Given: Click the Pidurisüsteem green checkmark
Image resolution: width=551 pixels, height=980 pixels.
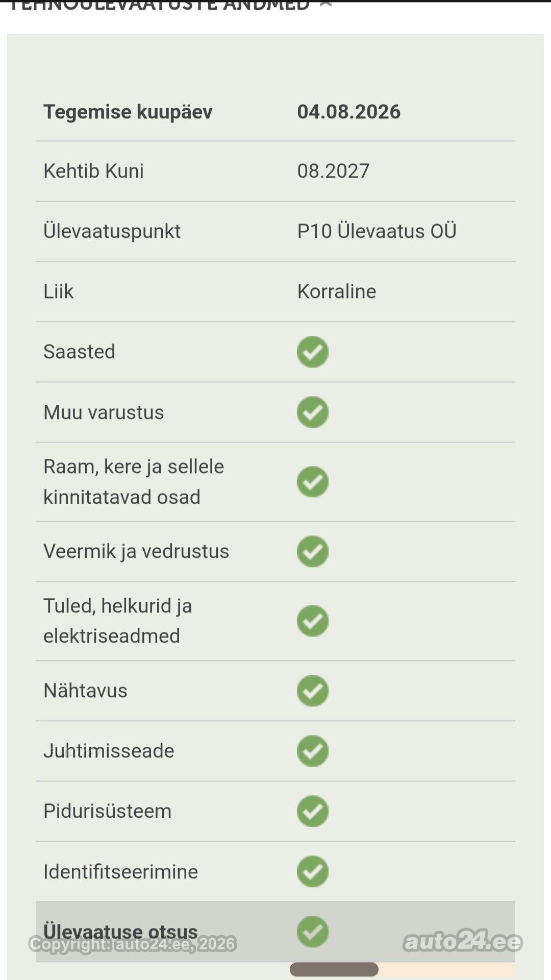Looking at the screenshot, I should 312,811.
